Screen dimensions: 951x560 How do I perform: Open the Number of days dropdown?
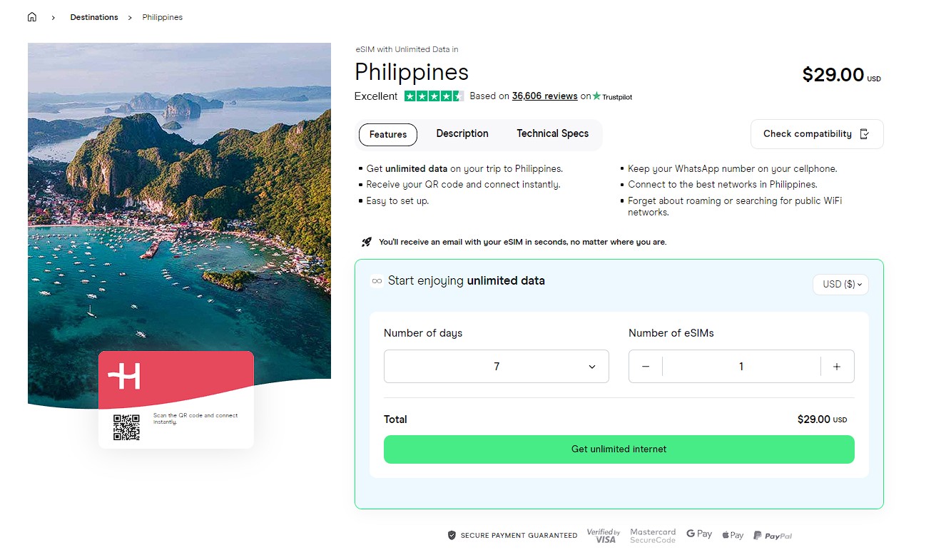point(496,366)
